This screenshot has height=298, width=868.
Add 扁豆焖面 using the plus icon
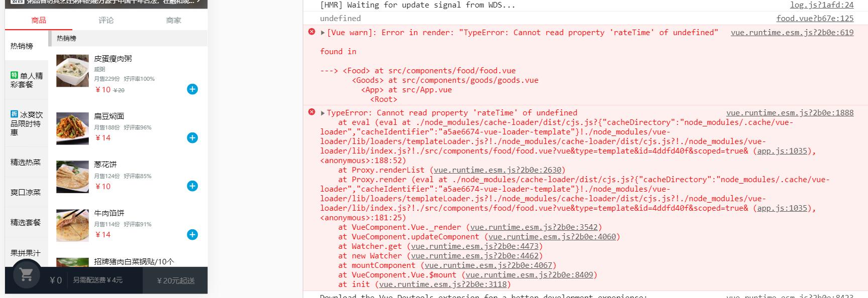pyautogui.click(x=192, y=138)
